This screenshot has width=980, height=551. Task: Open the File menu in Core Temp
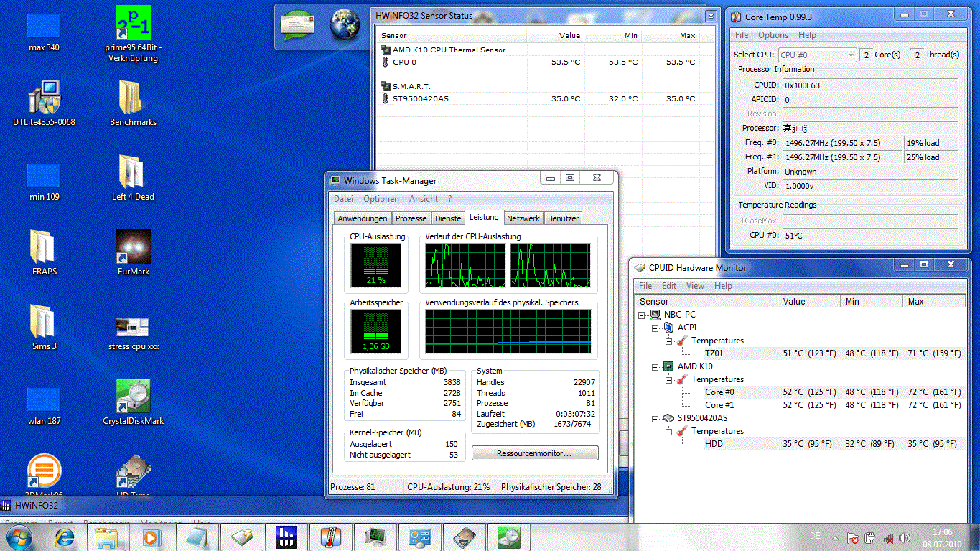(742, 35)
